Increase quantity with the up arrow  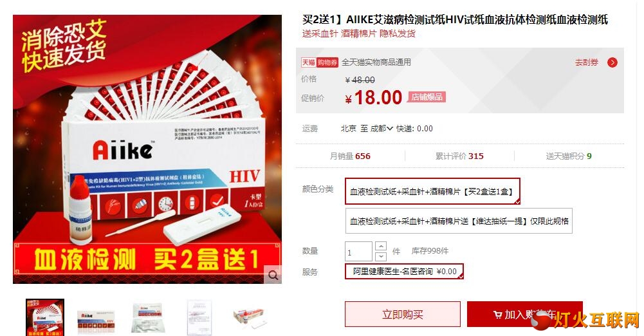pyautogui.click(x=381, y=246)
